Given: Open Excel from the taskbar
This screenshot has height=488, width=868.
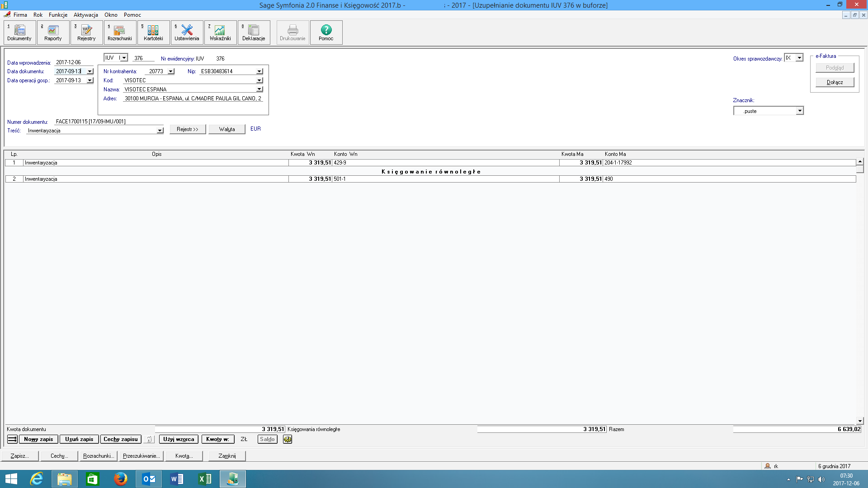Looking at the screenshot, I should [205, 479].
